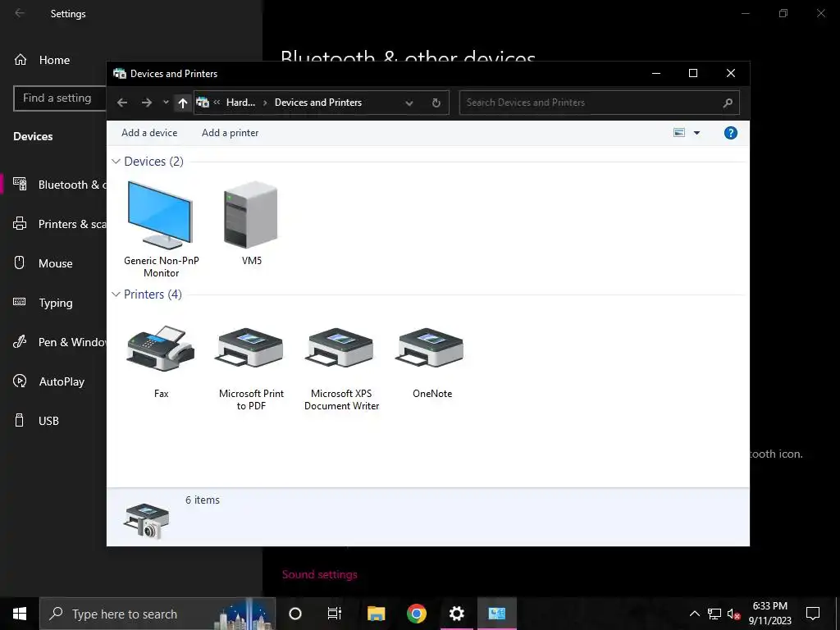The height and width of the screenshot is (630, 840).
Task: Click the breadcrumb arrow after Hard...
Action: (x=265, y=103)
